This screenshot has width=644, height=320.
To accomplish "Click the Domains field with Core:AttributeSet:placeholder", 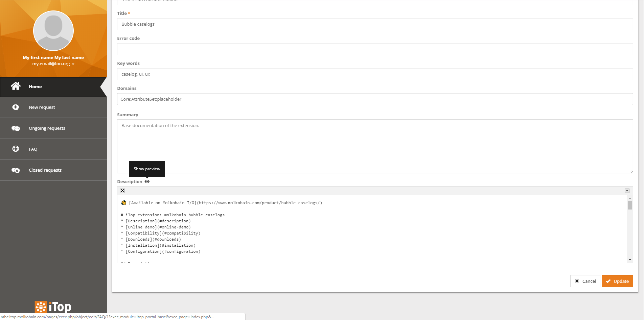I will [x=375, y=99].
